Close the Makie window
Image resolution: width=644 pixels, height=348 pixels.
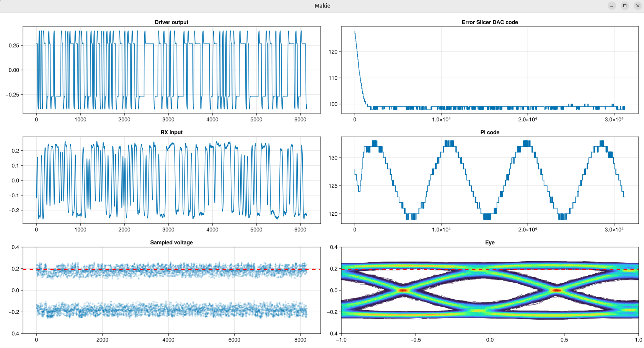pyautogui.click(x=637, y=6)
